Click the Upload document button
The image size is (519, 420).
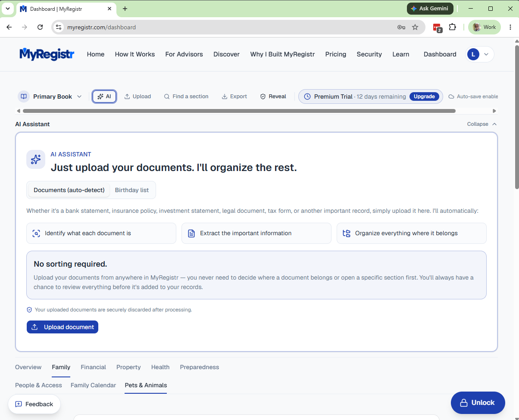[x=63, y=327]
